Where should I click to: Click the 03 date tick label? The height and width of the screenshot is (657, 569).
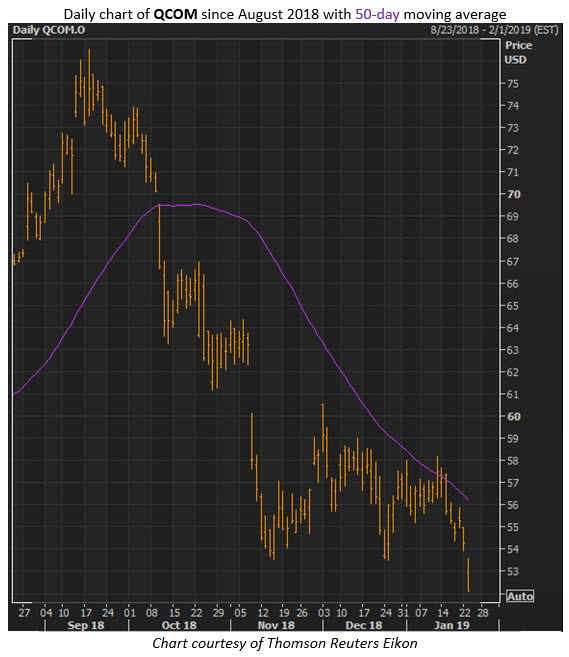[x=324, y=613]
